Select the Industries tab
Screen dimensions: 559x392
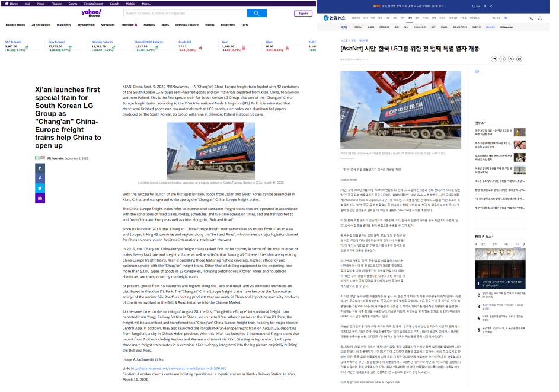point(228,25)
